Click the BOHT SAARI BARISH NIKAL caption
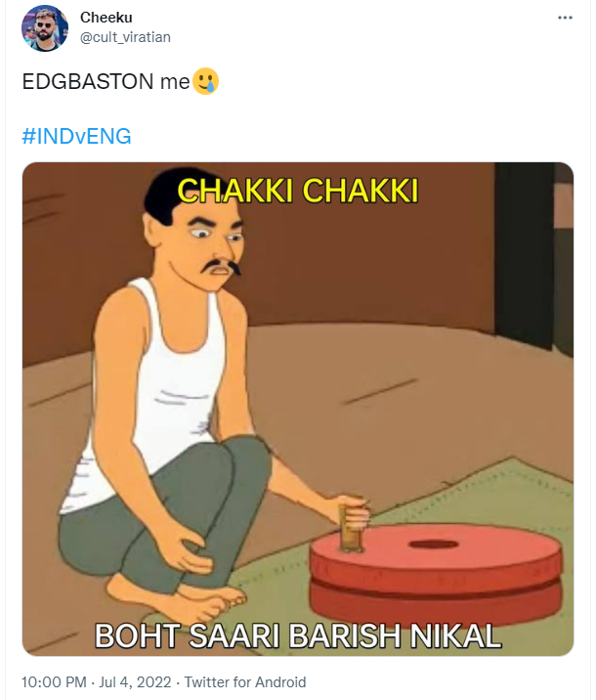 (x=298, y=635)
